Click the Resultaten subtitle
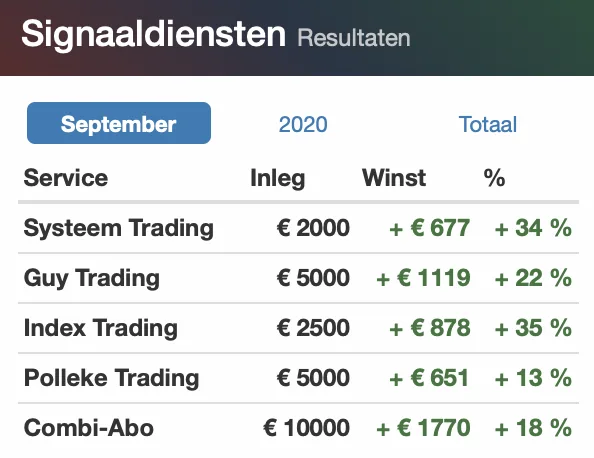This screenshot has height=458, width=594. click(354, 38)
